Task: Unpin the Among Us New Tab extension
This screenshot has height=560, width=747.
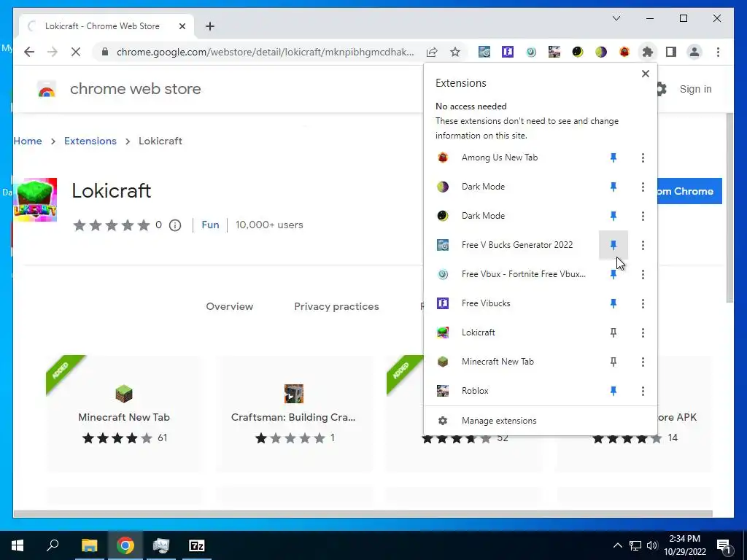Action: coord(613,157)
